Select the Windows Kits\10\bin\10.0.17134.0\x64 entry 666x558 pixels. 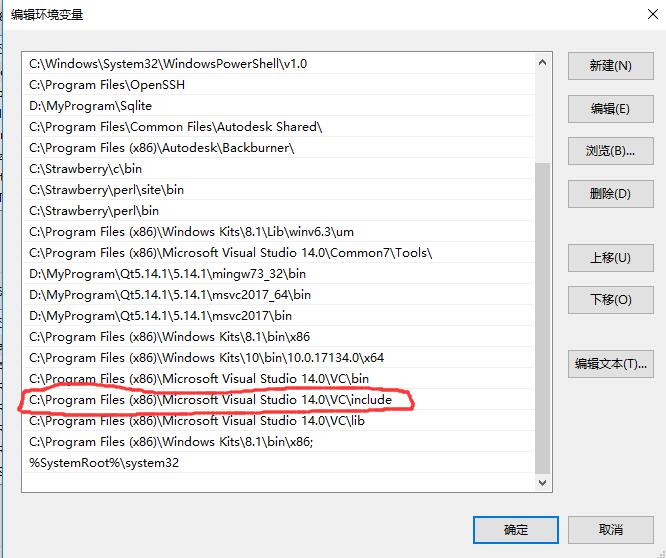tap(279, 358)
